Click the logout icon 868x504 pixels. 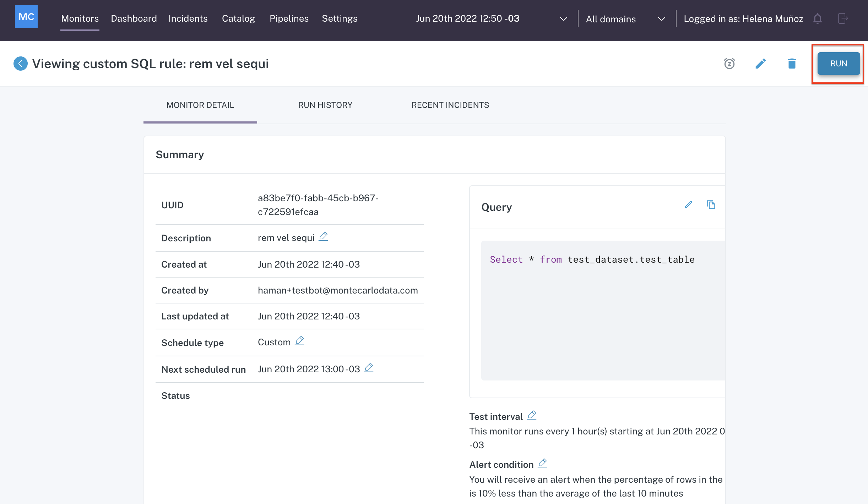pos(843,18)
